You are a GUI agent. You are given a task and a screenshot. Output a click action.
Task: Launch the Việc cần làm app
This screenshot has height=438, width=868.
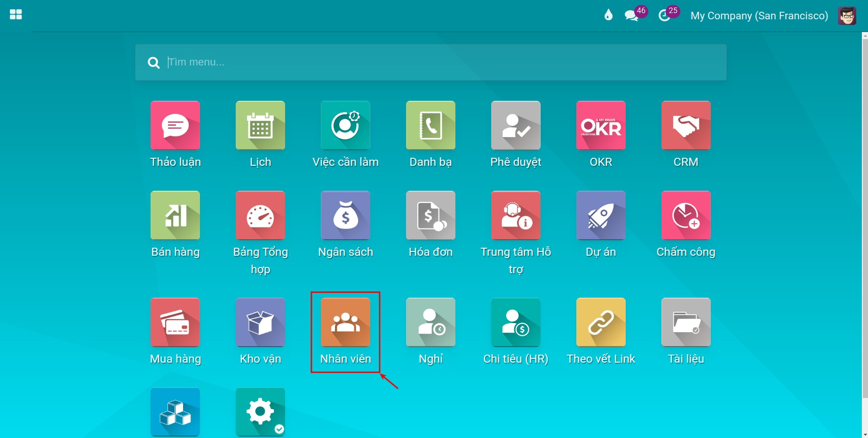pos(345,125)
